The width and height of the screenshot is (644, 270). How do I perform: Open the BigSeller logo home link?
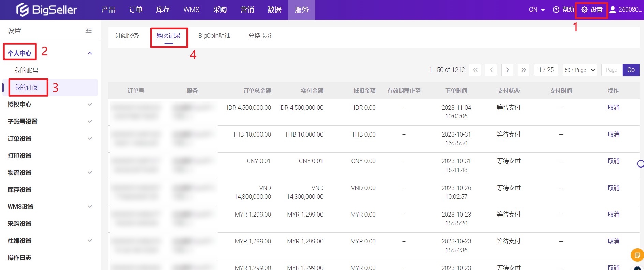47,10
